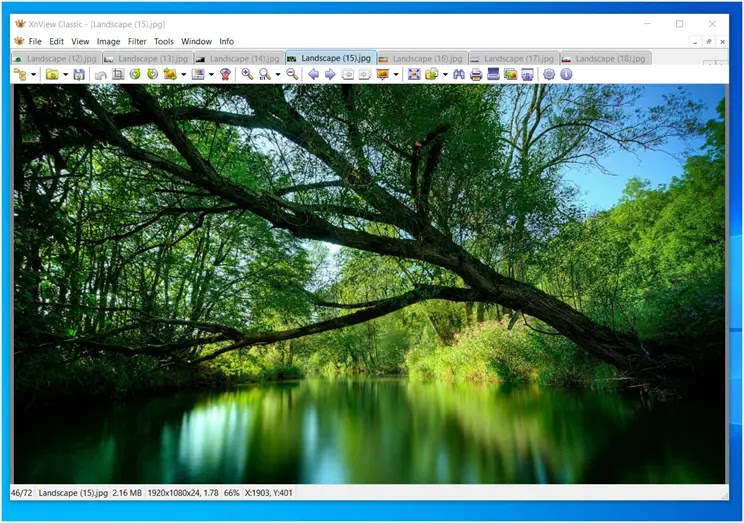This screenshot has height=523, width=744.
Task: Switch to Landscape (16).jpg tab
Action: coord(422,59)
